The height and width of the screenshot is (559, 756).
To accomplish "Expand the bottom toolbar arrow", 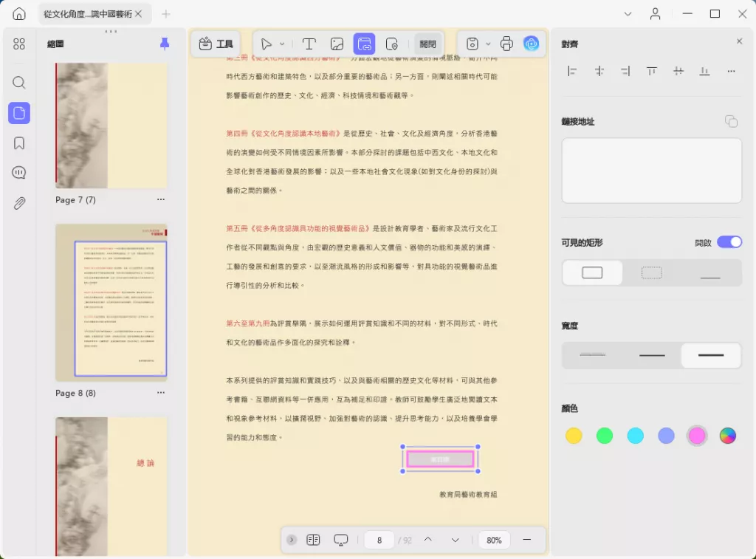I will click(291, 540).
